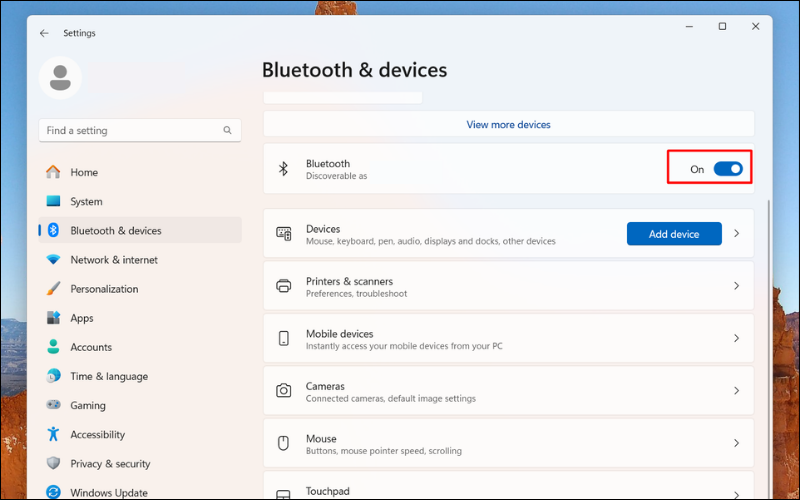Viewport: 800px width, 500px height.
Task: Click the Find a setting search box
Action: click(x=140, y=130)
